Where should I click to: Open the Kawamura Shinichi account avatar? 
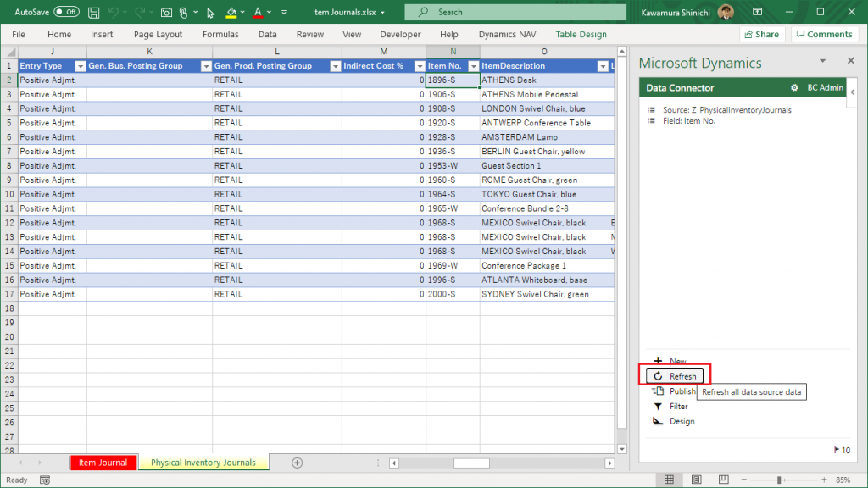tap(726, 12)
